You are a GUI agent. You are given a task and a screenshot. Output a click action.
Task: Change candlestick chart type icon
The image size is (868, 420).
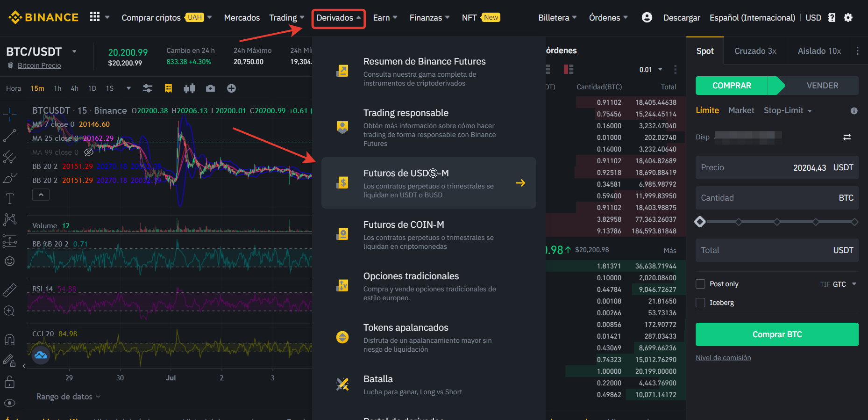[189, 88]
